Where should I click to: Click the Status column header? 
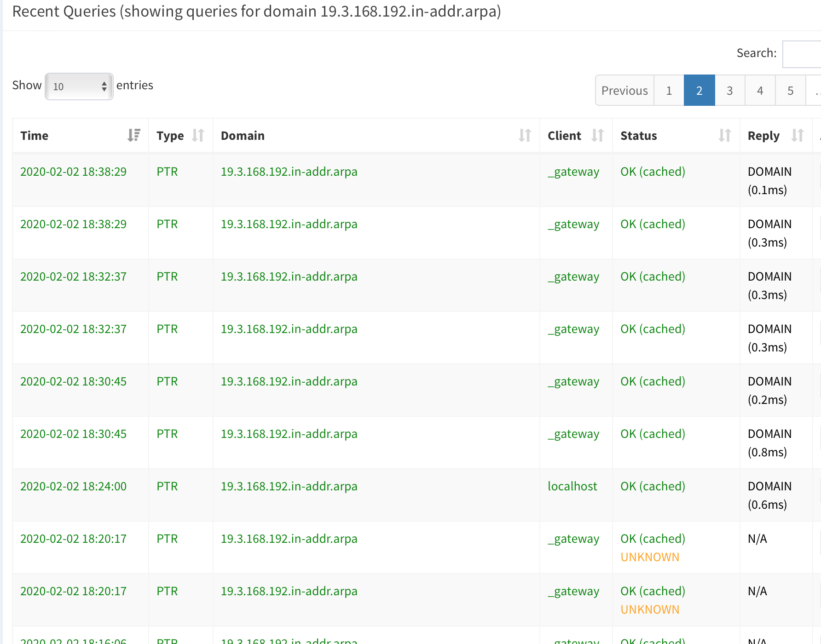coord(676,136)
